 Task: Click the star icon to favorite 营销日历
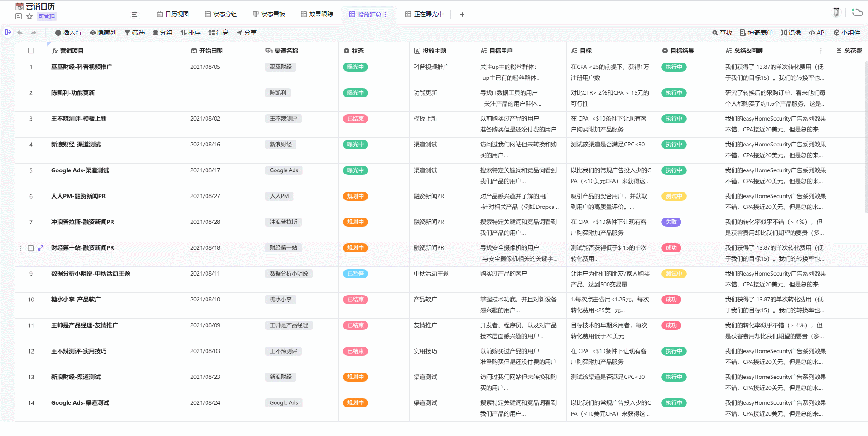(x=29, y=16)
